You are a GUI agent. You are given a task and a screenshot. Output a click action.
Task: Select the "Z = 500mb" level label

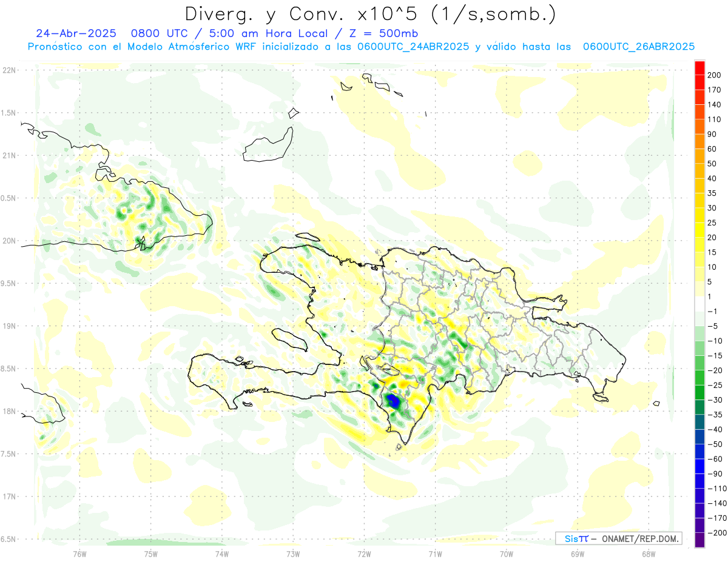click(x=382, y=33)
